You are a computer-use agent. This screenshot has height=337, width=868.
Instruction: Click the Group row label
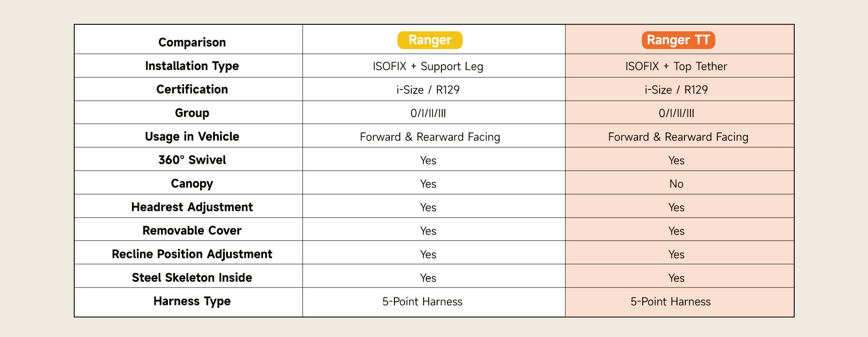(x=192, y=113)
